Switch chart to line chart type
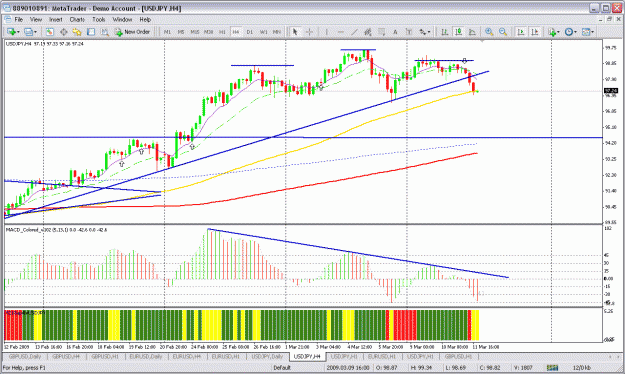The width and height of the screenshot is (625, 374). pos(472,32)
